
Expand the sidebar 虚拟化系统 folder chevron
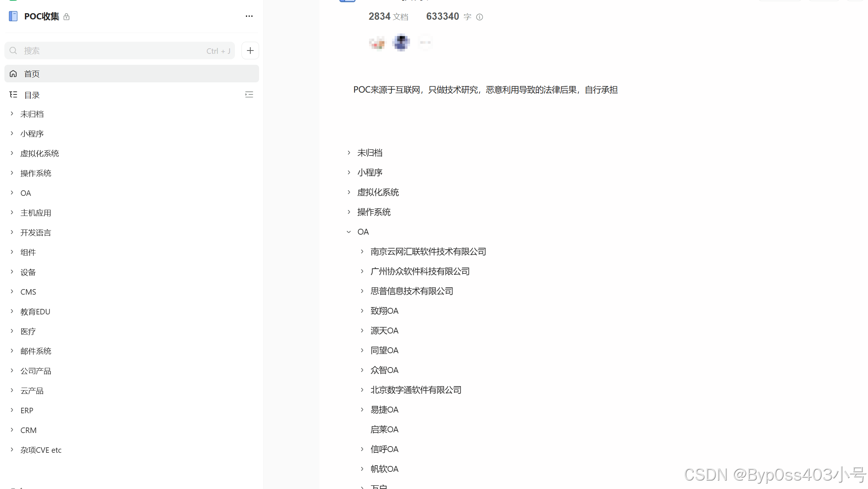tap(12, 153)
